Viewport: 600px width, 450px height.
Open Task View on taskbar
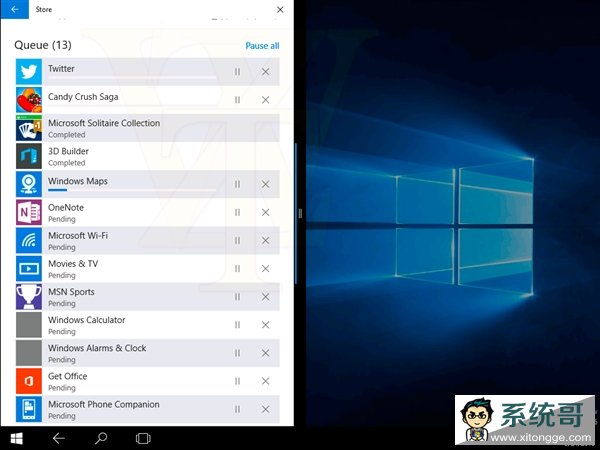143,439
